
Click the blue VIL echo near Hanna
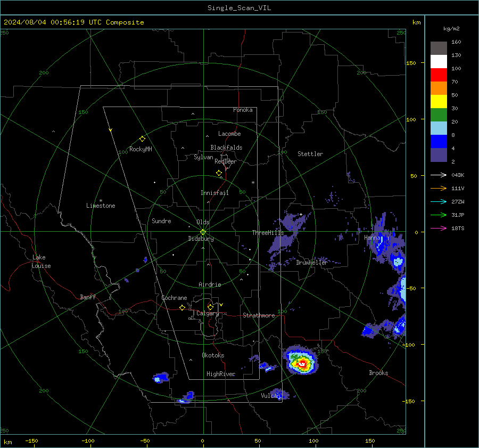click(x=381, y=245)
